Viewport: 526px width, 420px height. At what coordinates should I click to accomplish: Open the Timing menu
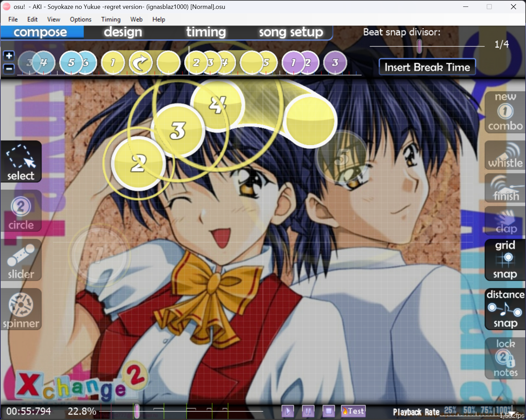111,19
